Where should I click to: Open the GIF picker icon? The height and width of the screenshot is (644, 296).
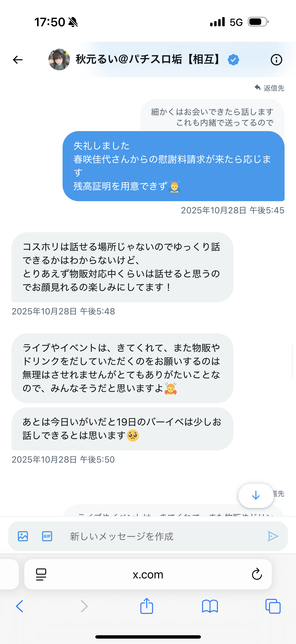tap(47, 536)
